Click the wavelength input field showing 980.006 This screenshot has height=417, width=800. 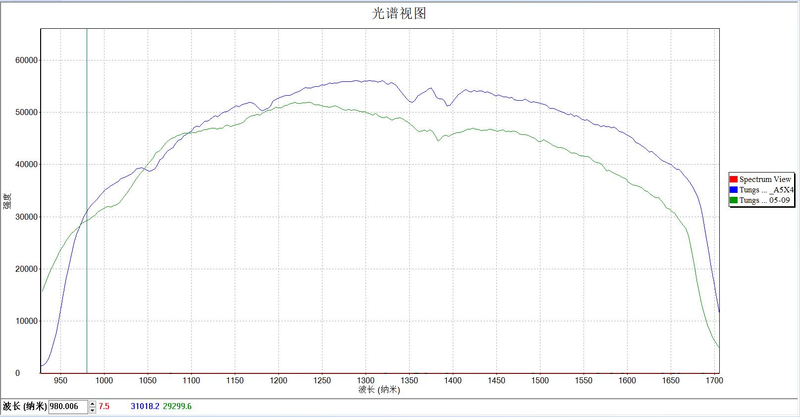pos(68,406)
